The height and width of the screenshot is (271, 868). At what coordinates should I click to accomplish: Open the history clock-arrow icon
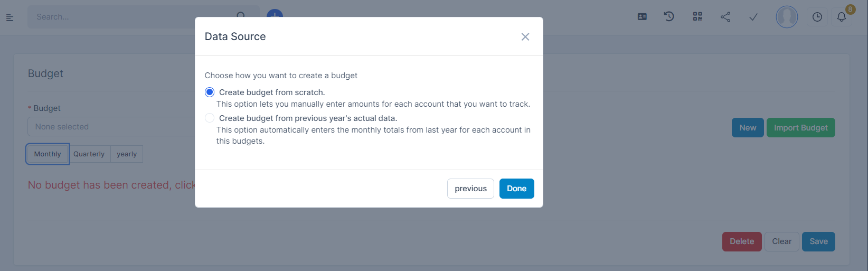click(669, 17)
